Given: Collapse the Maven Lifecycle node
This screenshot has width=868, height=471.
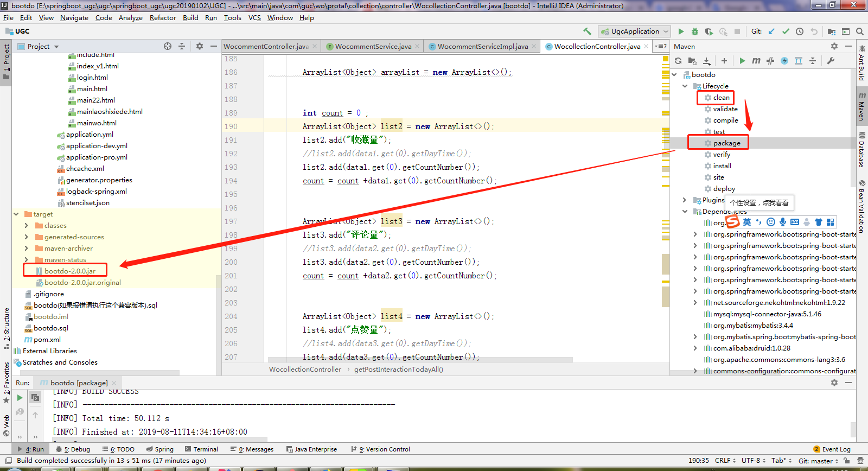Looking at the screenshot, I should coord(685,86).
